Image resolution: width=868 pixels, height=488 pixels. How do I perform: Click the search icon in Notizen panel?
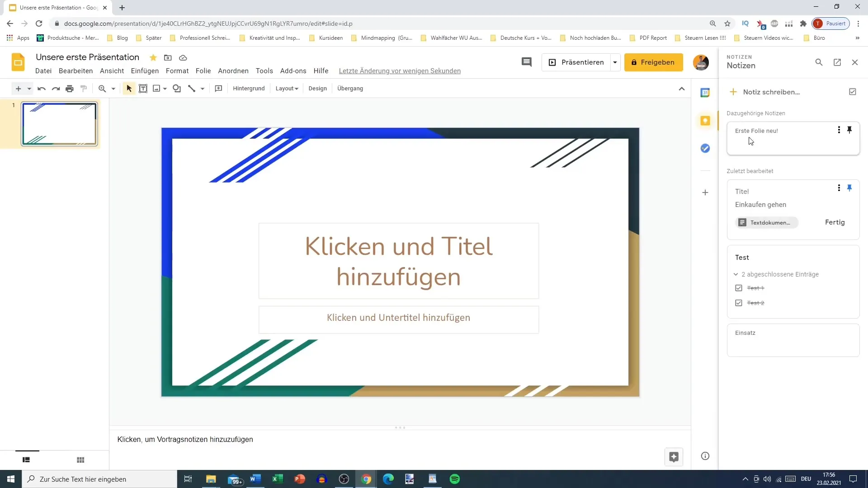[819, 62]
